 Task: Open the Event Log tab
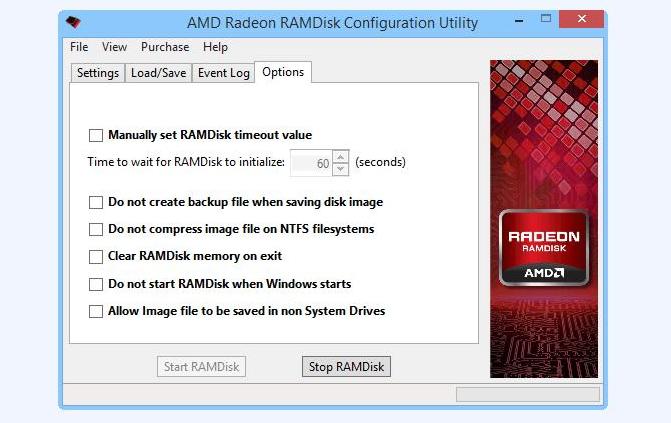pos(223,73)
